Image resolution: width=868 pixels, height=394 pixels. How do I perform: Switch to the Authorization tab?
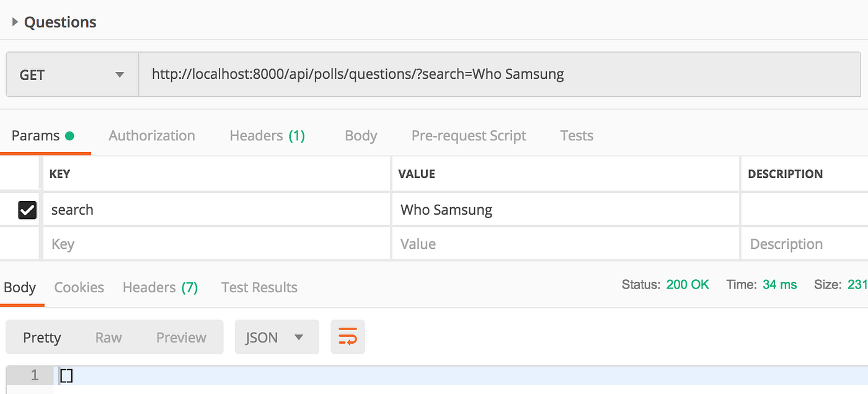click(x=152, y=135)
